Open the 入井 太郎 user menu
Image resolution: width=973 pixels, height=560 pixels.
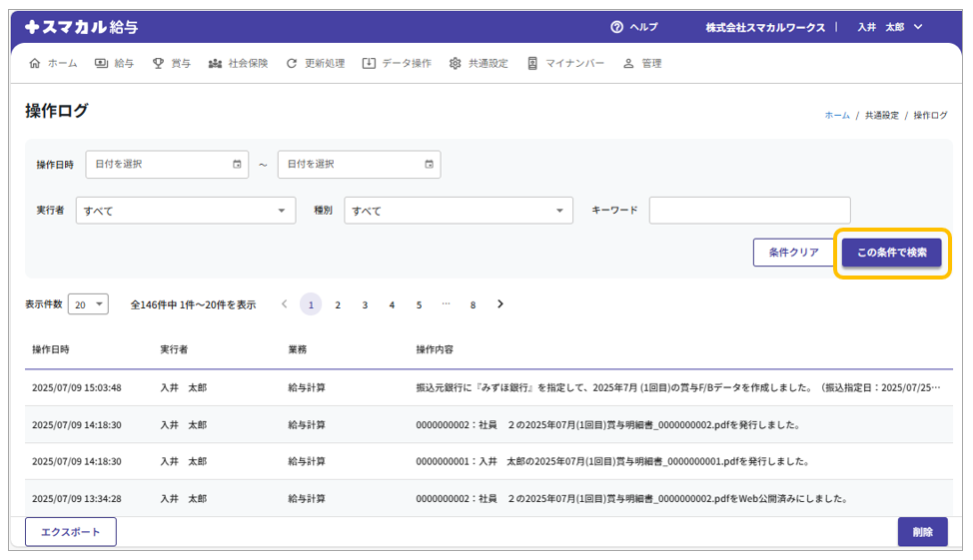tap(889, 27)
